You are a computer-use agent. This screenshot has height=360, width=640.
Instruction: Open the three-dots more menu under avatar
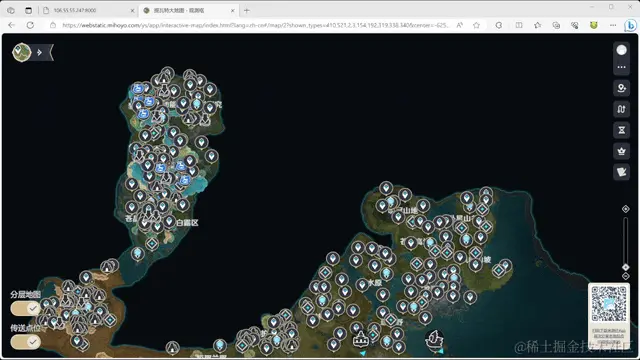[x=621, y=67]
